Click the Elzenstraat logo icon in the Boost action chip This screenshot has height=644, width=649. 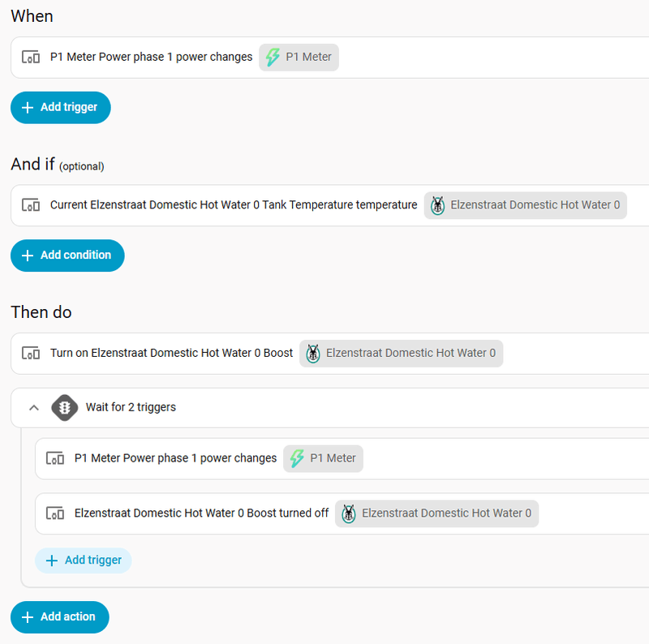coord(313,354)
